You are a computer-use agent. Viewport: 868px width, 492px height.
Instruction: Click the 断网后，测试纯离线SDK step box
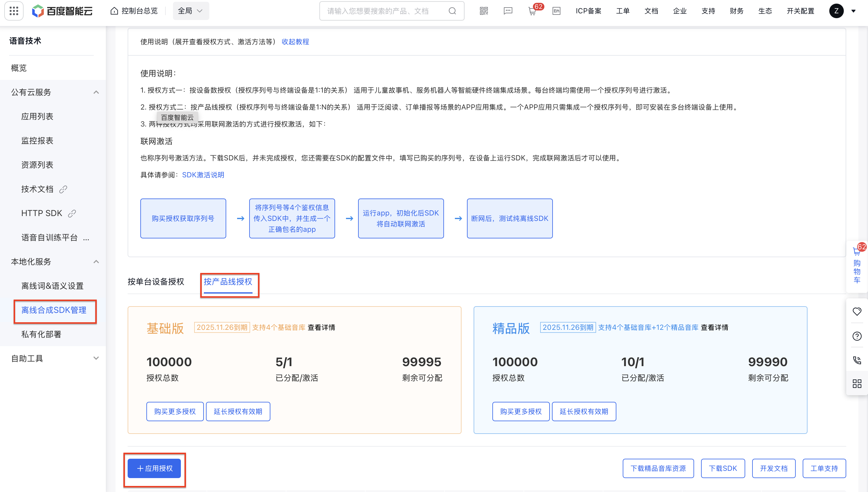(510, 218)
